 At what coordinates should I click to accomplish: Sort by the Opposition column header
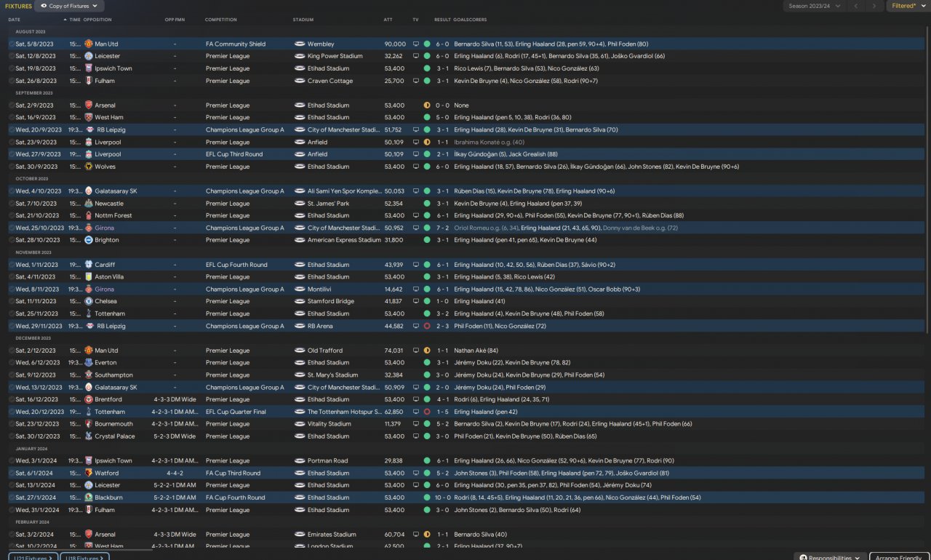point(97,20)
